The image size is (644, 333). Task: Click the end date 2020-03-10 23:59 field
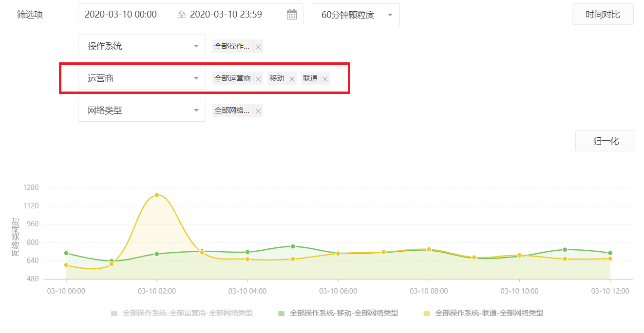[226, 15]
